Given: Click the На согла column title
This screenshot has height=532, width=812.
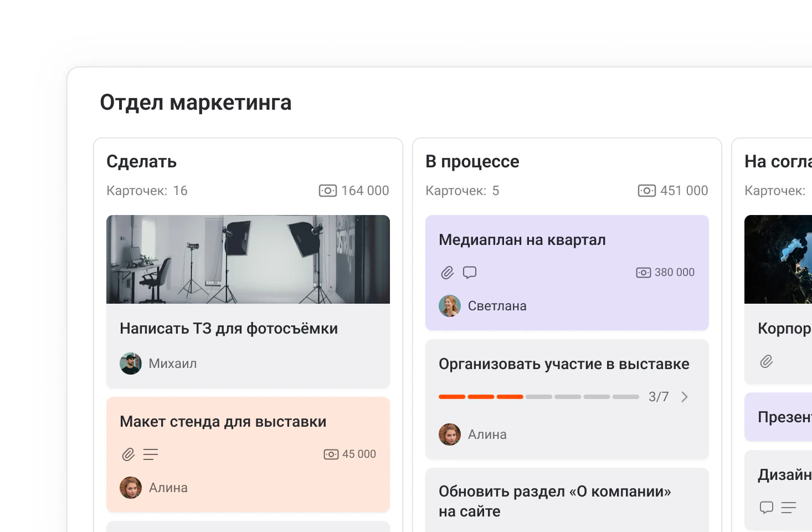Looking at the screenshot, I should point(778,161).
